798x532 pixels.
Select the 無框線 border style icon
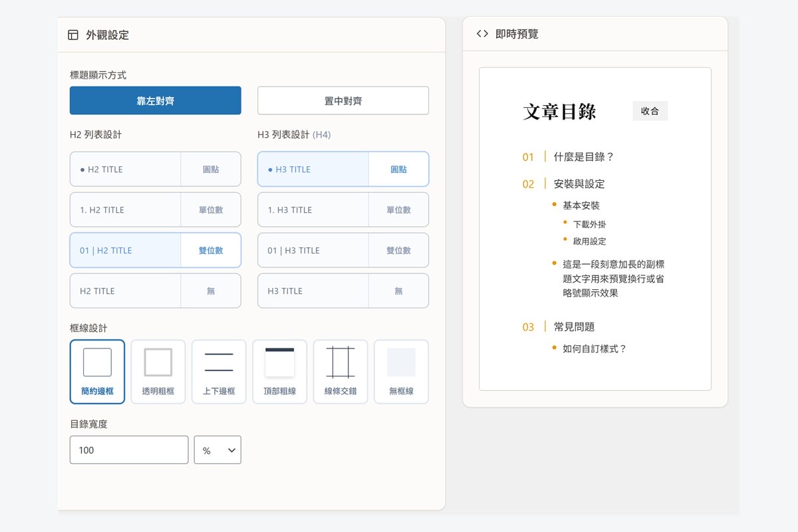401,372
